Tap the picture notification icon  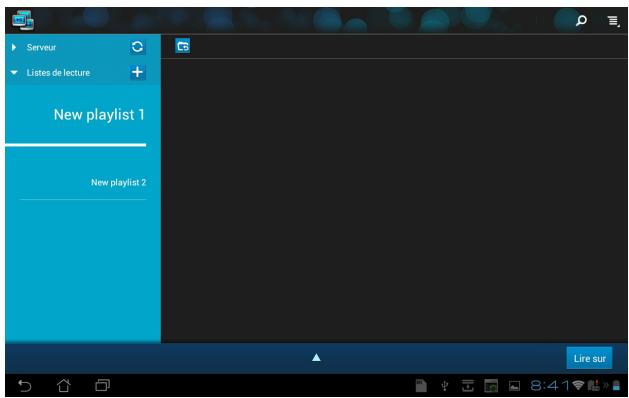click(x=514, y=386)
